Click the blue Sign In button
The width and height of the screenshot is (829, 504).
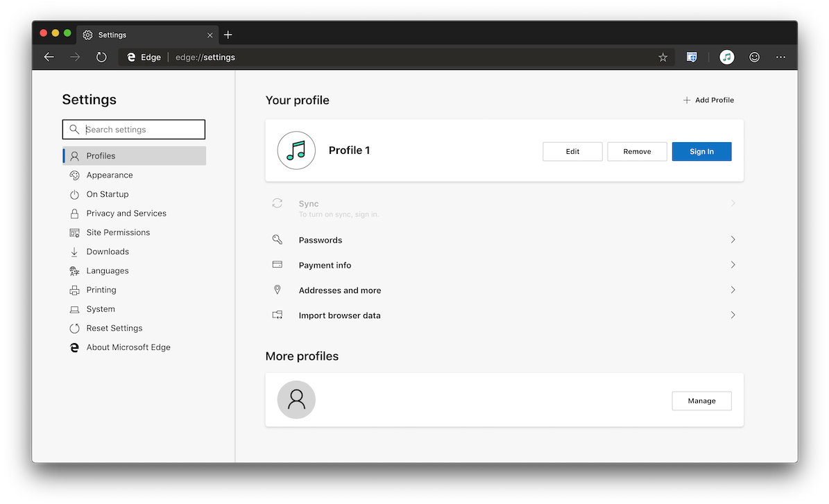click(x=701, y=152)
